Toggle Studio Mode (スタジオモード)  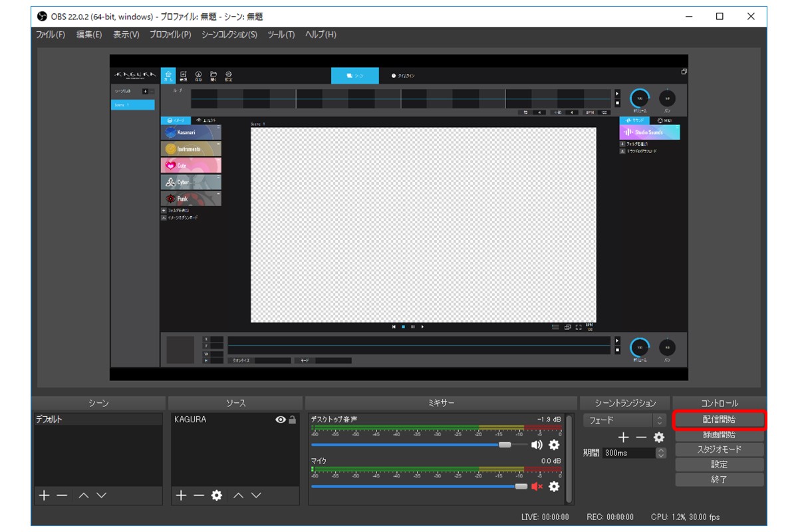click(719, 450)
